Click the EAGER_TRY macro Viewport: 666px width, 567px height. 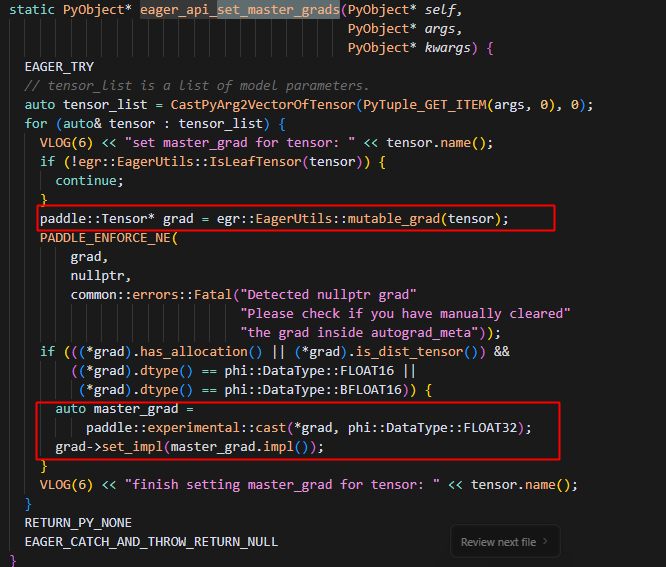[59, 67]
